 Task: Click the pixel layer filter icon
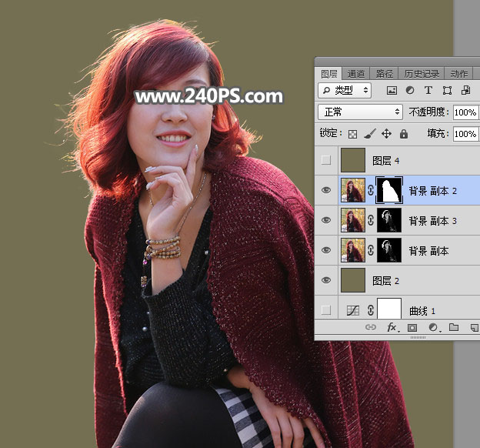392,91
